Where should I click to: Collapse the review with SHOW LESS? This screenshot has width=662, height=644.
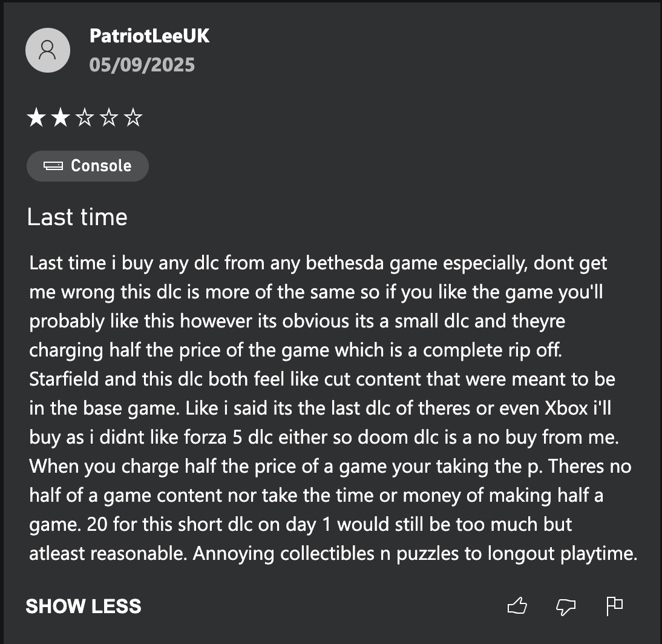(x=84, y=606)
